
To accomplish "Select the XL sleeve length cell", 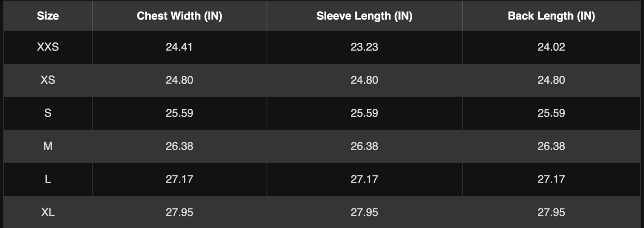I will coord(364,212).
